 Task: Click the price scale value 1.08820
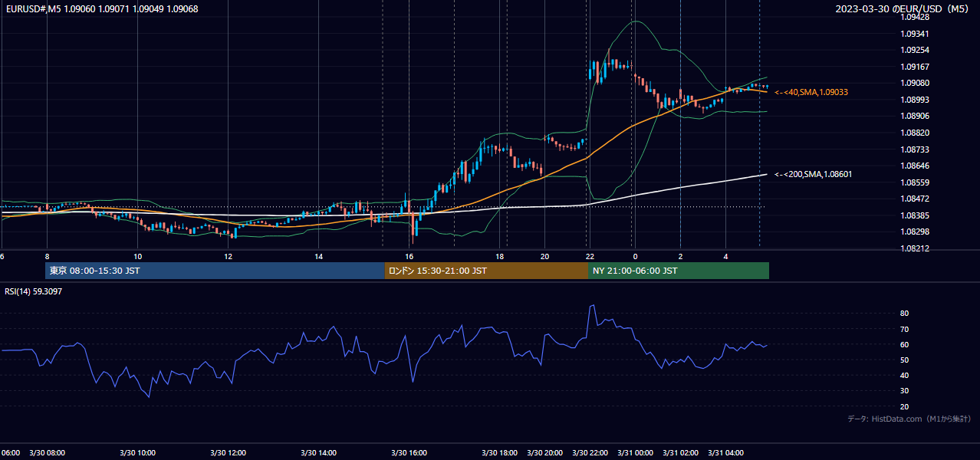coord(915,133)
